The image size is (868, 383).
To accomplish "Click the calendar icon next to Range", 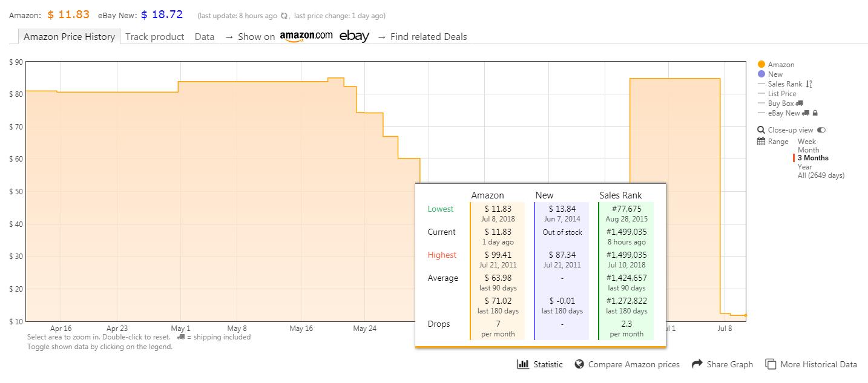I will 761,142.
